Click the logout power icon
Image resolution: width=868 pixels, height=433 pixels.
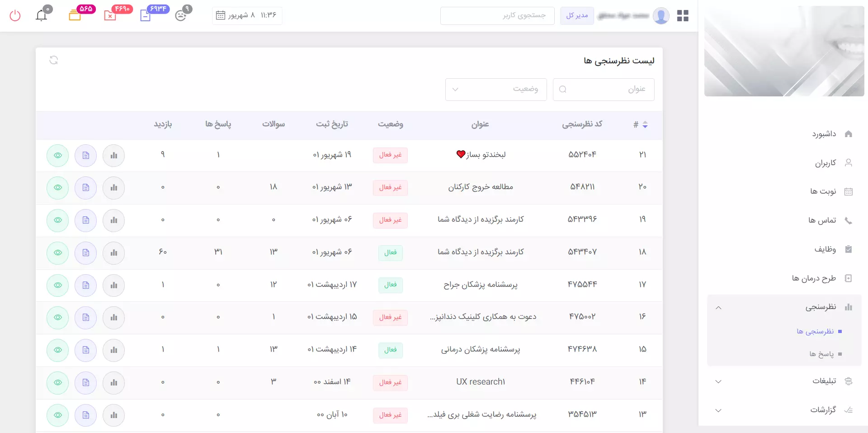coord(15,15)
